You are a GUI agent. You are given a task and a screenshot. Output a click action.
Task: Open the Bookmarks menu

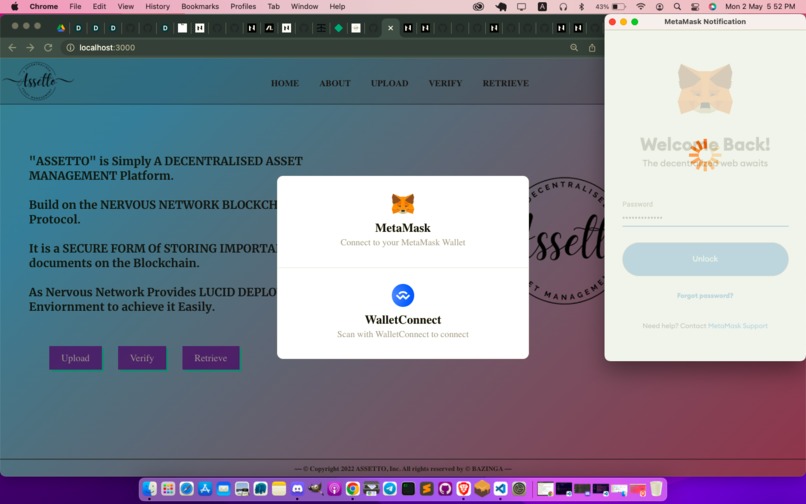[x=200, y=6]
